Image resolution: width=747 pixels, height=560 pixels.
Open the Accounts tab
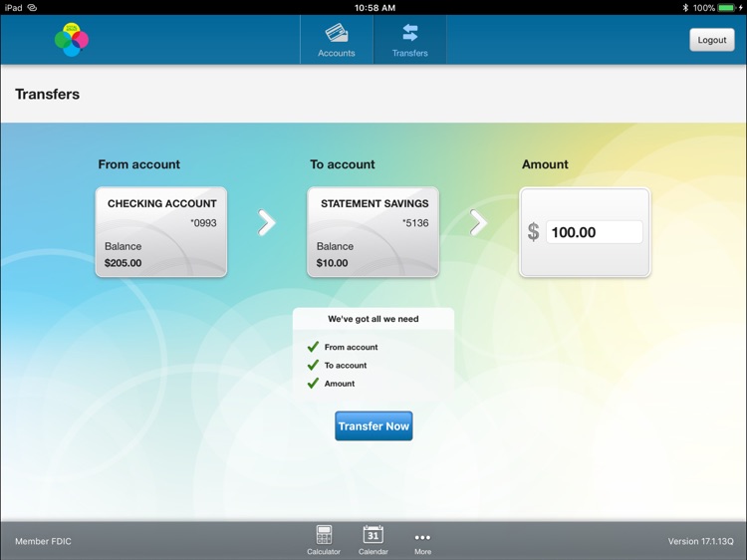pyautogui.click(x=337, y=40)
